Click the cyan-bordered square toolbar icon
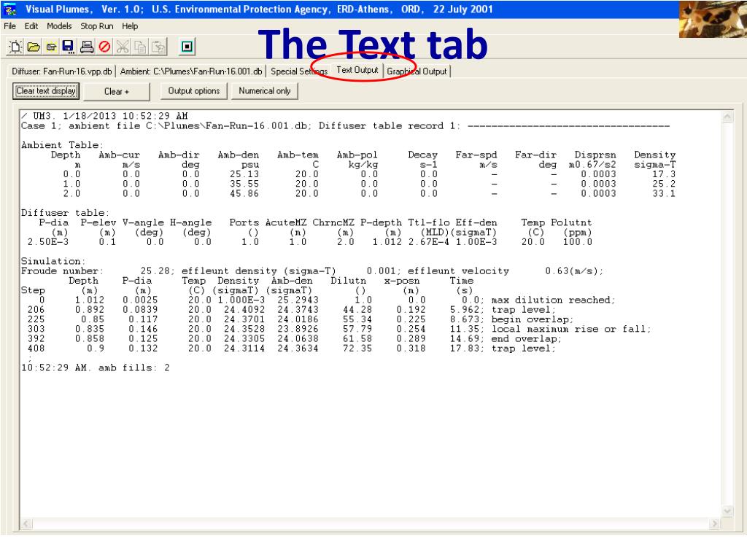Viewport: 747px width, 560px height. point(187,47)
